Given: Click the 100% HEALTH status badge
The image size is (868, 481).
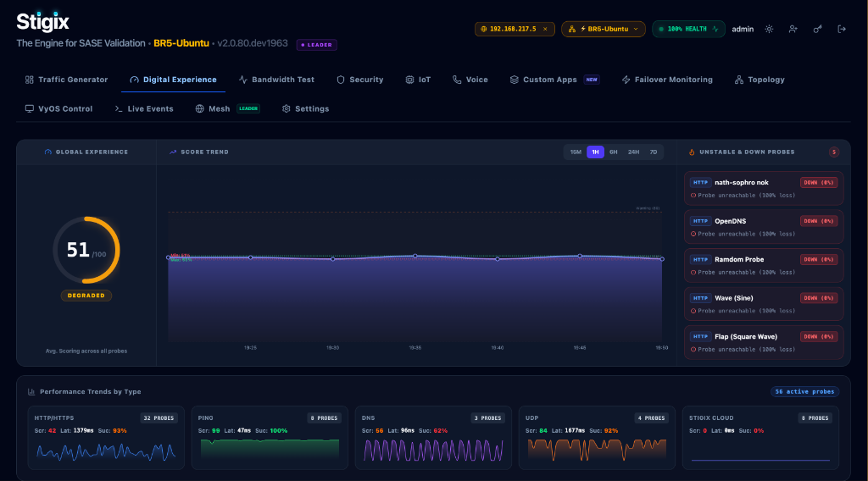Looking at the screenshot, I should 688,29.
